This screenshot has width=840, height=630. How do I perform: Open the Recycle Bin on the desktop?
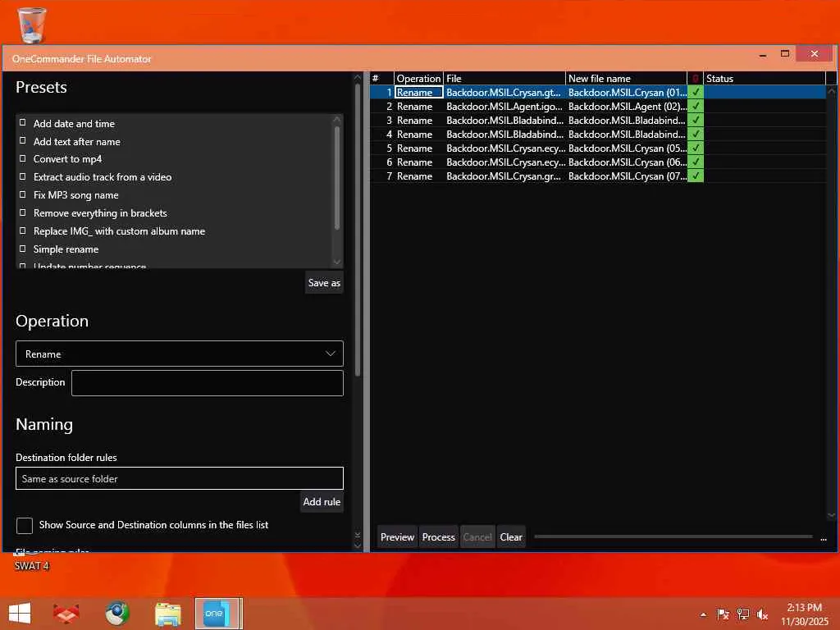[x=32, y=24]
